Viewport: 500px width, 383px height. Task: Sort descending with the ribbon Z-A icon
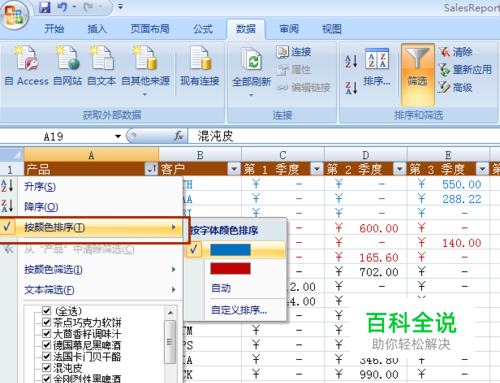tap(351, 88)
